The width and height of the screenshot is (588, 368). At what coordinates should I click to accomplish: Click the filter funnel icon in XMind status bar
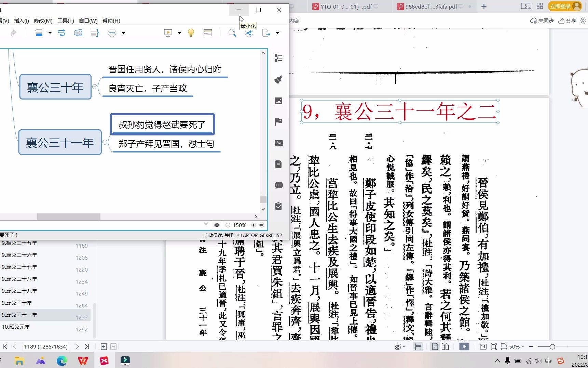coord(206,225)
